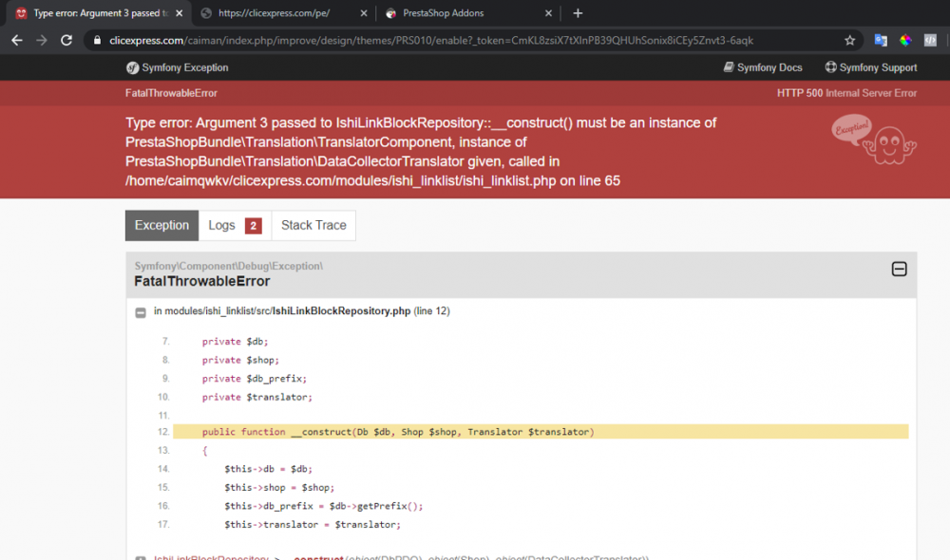Expand the IshiLinkBlockRepository __construct trace entry
The height and width of the screenshot is (560, 950).
[140, 557]
